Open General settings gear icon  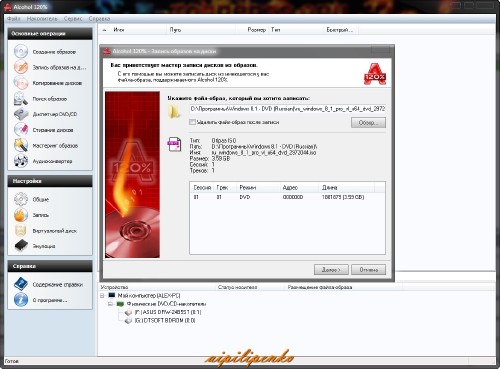coord(21,199)
